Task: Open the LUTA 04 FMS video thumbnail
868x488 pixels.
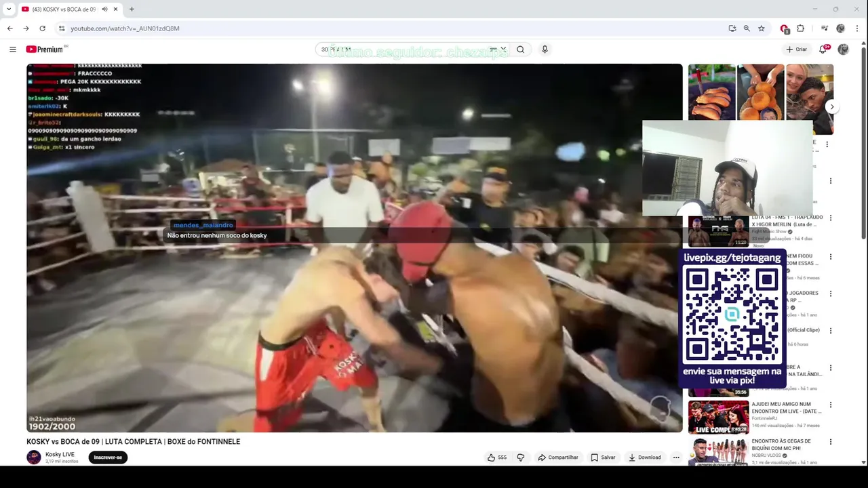Action: tap(718, 231)
